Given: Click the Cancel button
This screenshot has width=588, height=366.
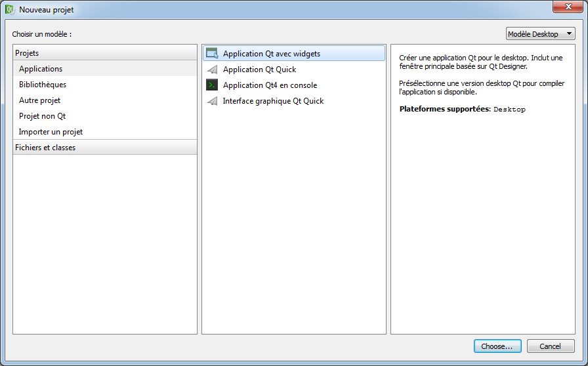Looking at the screenshot, I should pyautogui.click(x=550, y=346).
